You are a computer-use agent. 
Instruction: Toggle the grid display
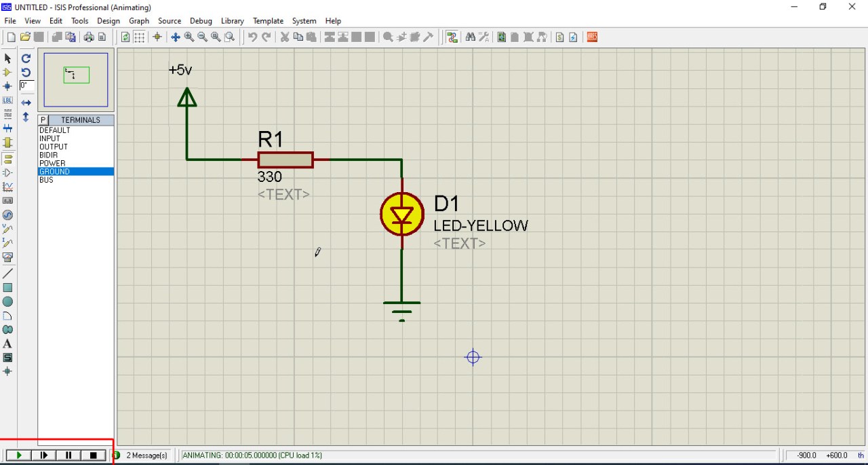[x=139, y=37]
